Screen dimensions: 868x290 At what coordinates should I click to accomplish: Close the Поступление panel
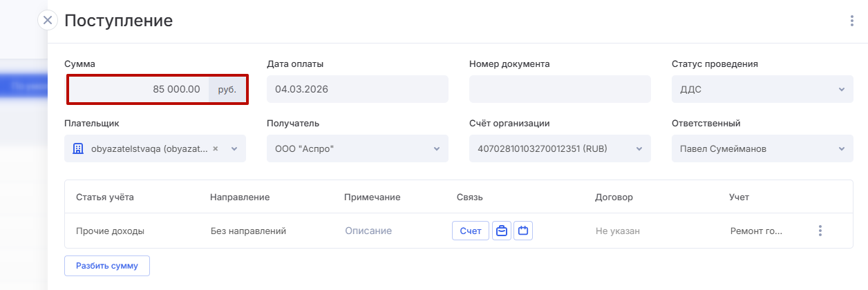pyautogui.click(x=48, y=20)
